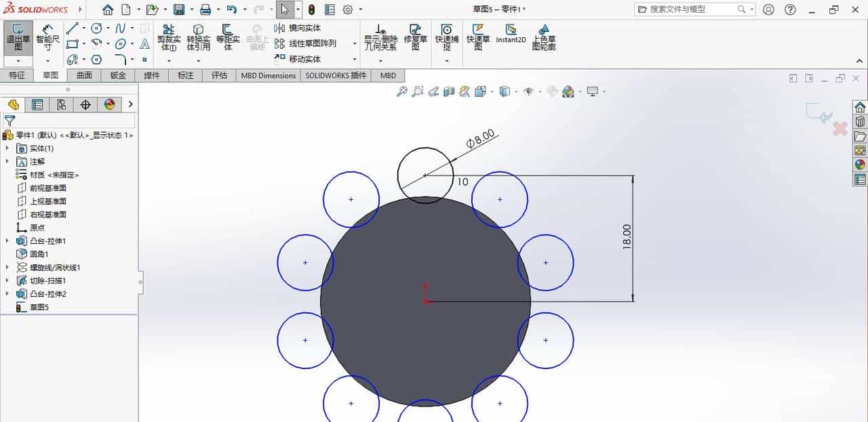This screenshot has width=868, height=422.
Task: Click 修复草图 (Repair Sketch)
Action: point(415,37)
